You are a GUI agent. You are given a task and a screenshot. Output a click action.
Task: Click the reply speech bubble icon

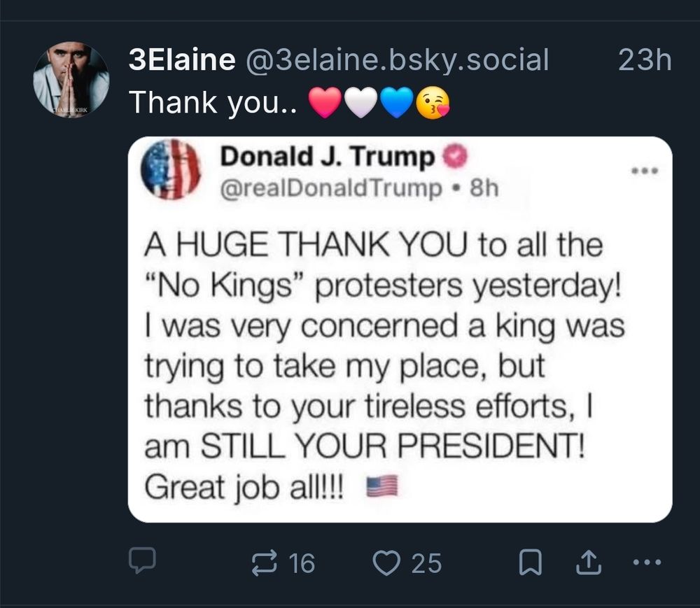(x=142, y=562)
